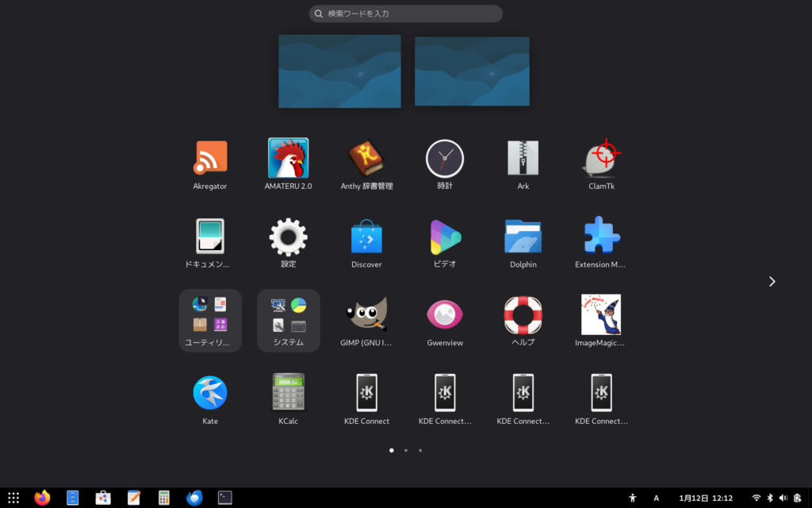
Task: Expand the ユーティリティ app folder
Action: click(x=210, y=320)
